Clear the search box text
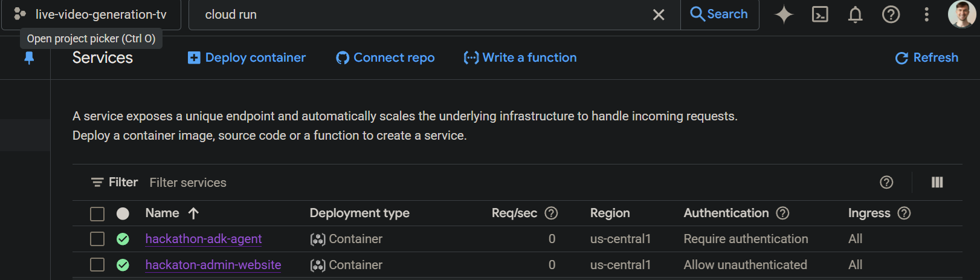 [x=659, y=15]
